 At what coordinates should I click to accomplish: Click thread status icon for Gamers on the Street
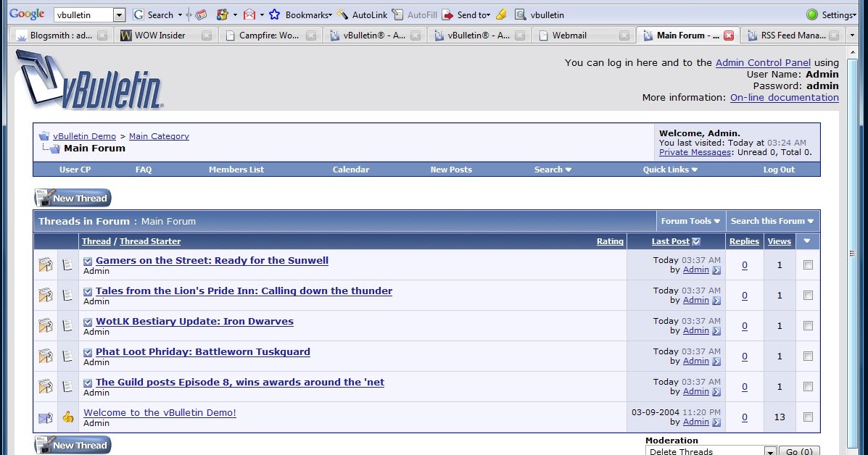point(46,265)
